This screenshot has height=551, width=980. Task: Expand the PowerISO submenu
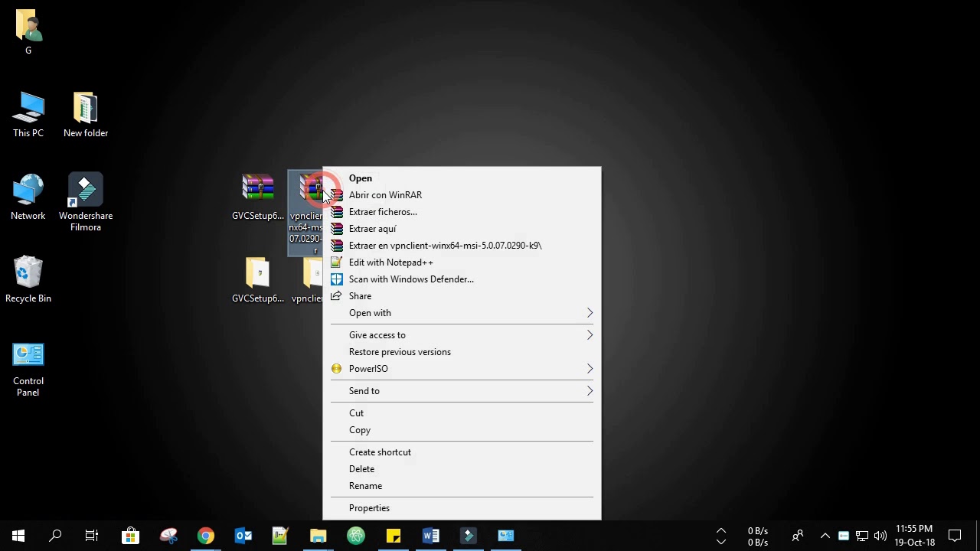pyautogui.click(x=462, y=369)
